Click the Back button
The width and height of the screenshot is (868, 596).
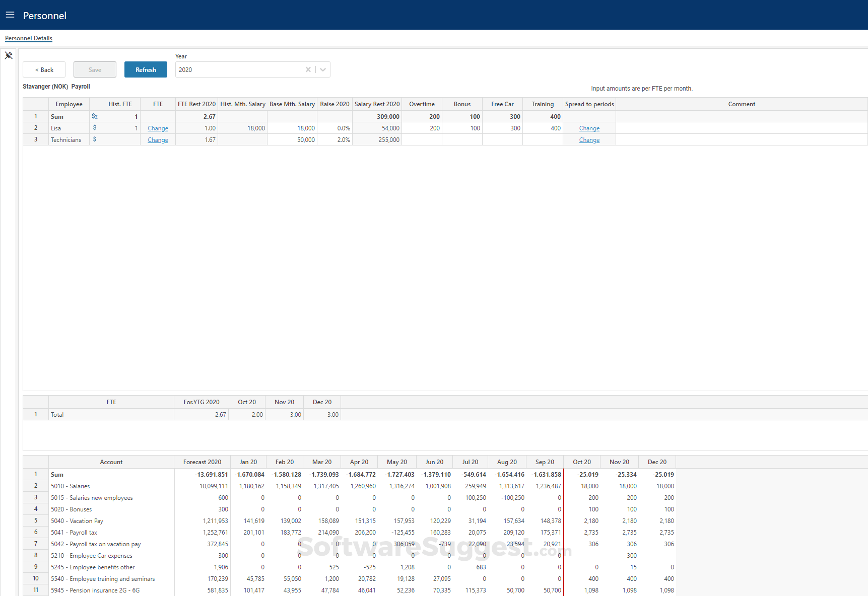click(x=44, y=69)
